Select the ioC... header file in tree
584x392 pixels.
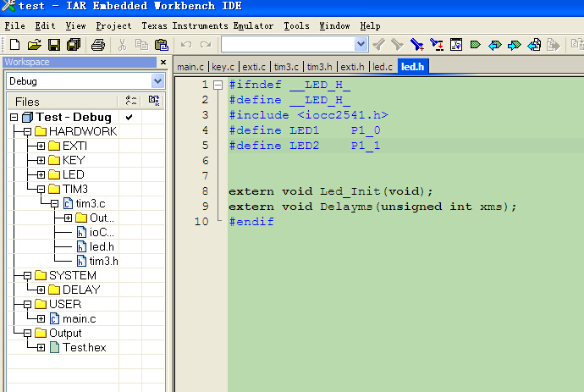[x=102, y=233]
